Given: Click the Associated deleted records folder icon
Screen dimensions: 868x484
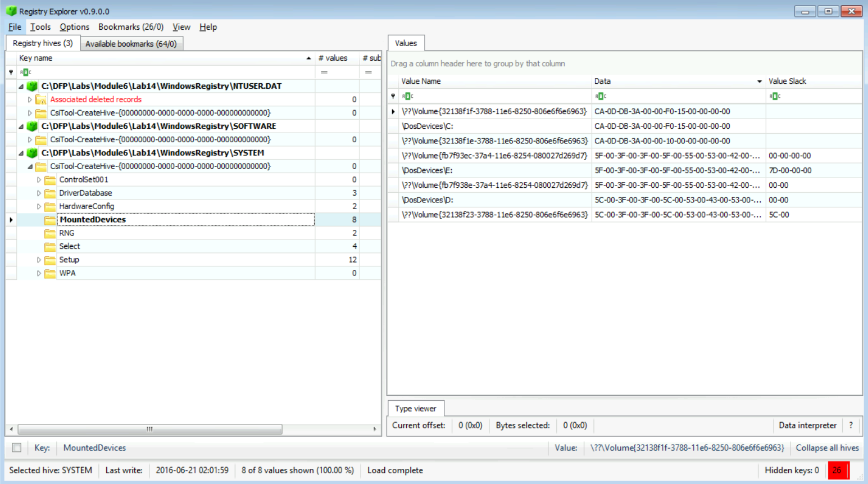Looking at the screenshot, I should (41, 99).
